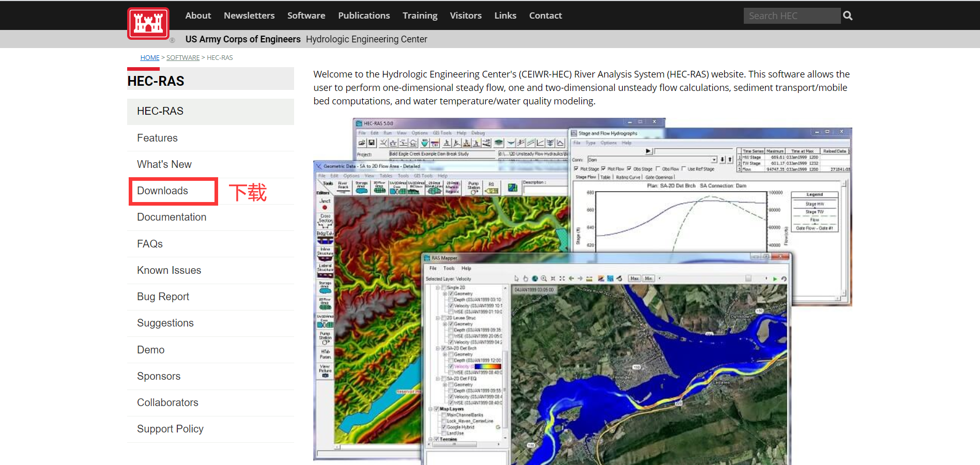Go to HOME via the breadcrumb
This screenshot has height=465, width=980.
pos(150,58)
